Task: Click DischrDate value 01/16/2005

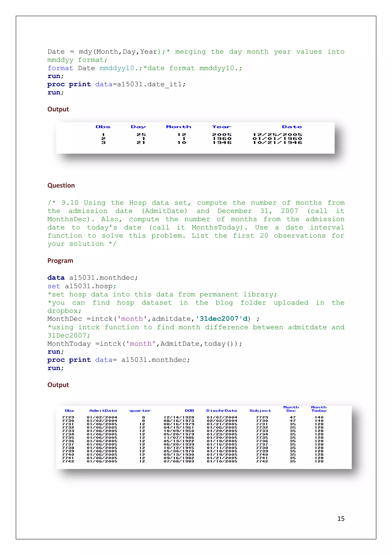Action: click(222, 445)
